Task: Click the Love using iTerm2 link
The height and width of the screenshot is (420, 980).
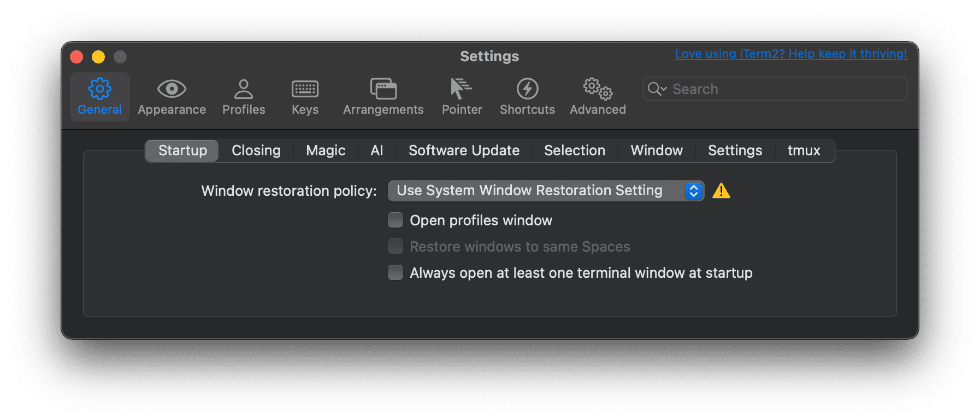Action: click(791, 54)
